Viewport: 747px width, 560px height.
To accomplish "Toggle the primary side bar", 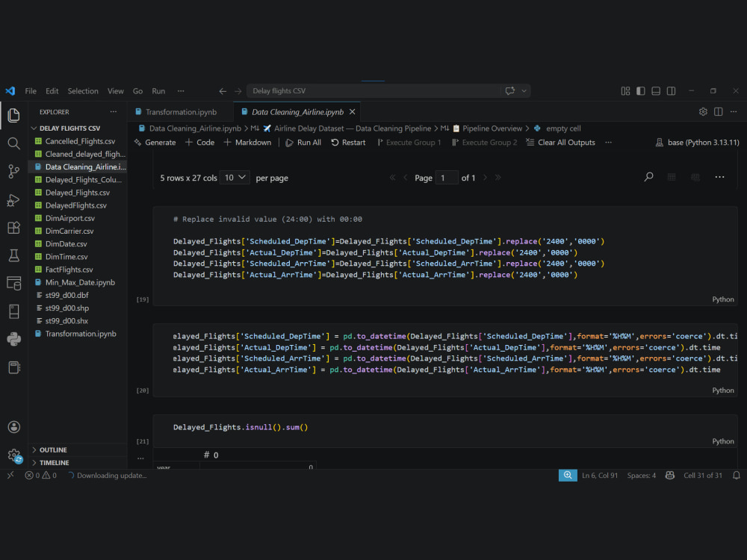I will (641, 91).
